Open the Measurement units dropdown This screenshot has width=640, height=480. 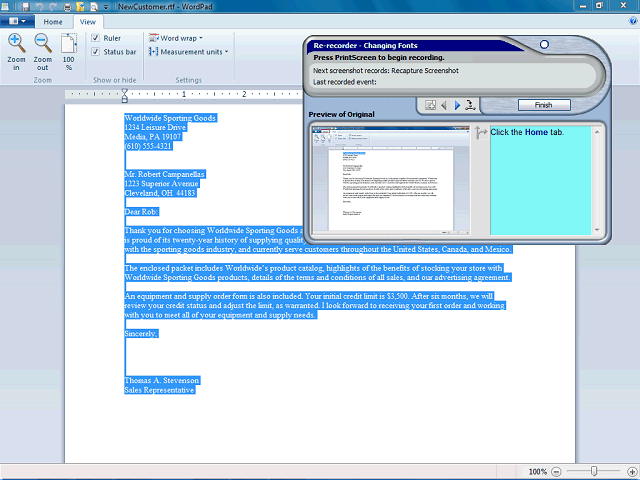point(189,52)
